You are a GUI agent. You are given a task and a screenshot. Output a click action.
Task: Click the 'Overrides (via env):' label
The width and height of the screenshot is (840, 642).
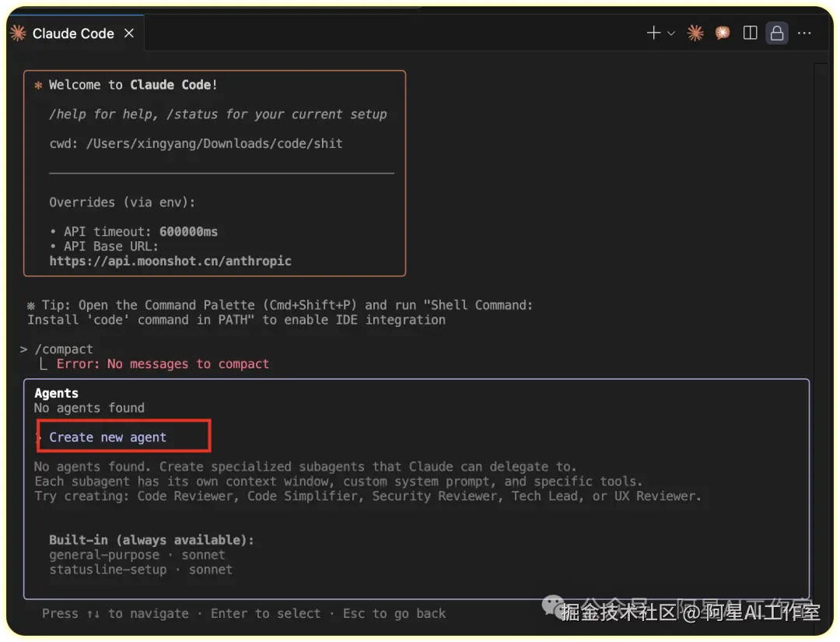click(x=122, y=202)
